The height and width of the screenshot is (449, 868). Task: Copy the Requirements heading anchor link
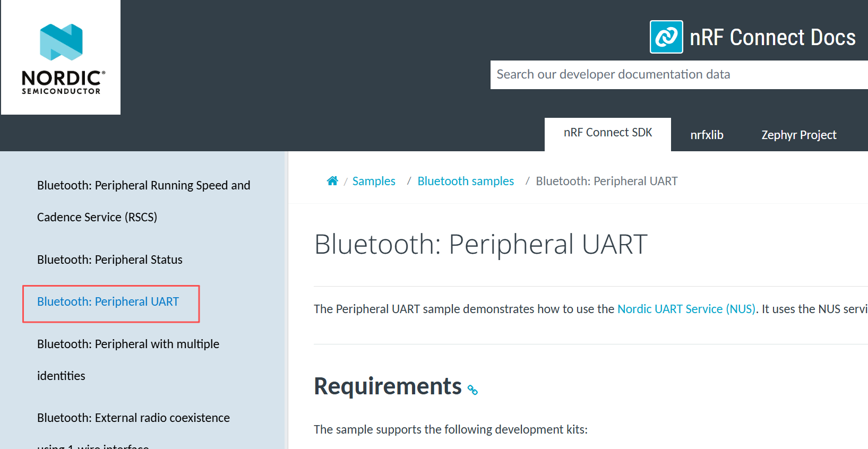point(472,390)
